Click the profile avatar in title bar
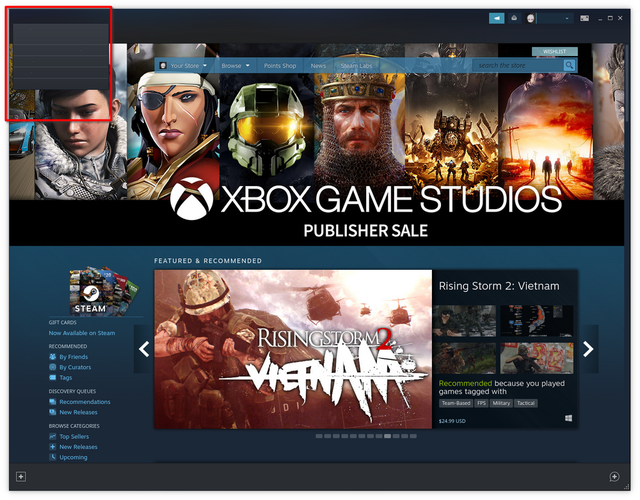 pos(530,18)
